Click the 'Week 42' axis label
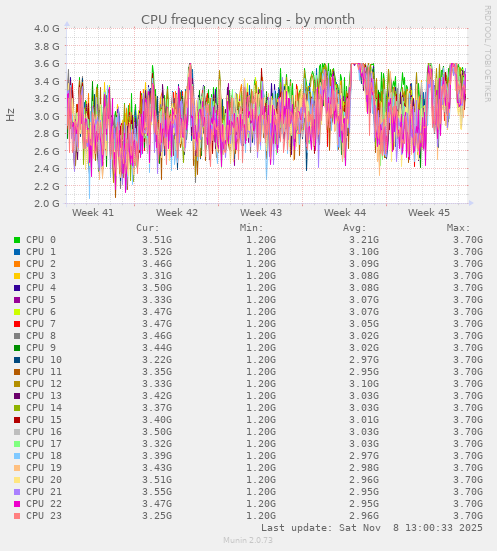The image size is (497, 551). tap(177, 213)
